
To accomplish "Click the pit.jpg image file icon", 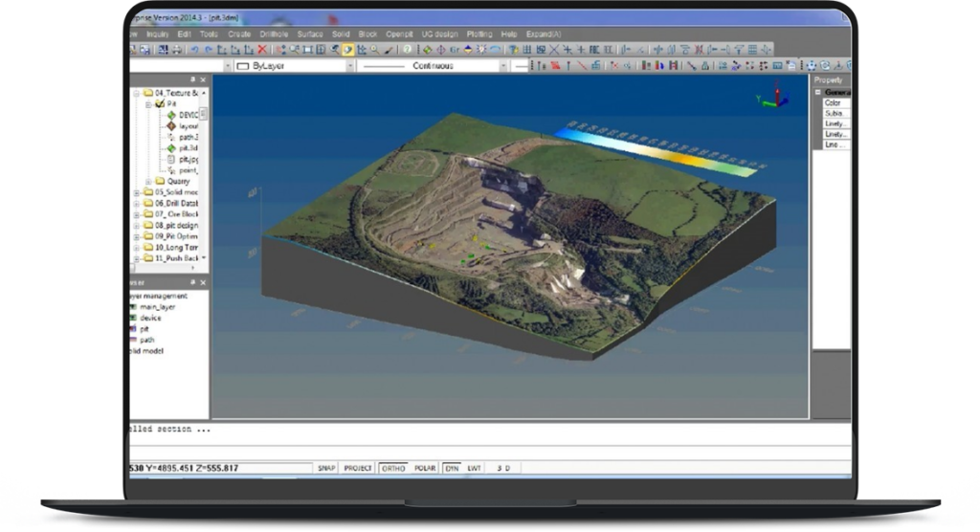I will [171, 160].
